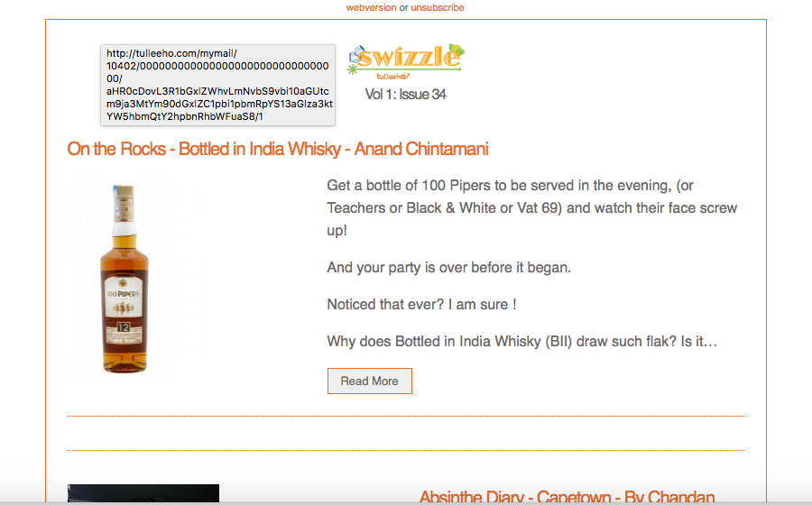Click the 'And your party is over' line
This screenshot has height=505, width=812.
[449, 268]
